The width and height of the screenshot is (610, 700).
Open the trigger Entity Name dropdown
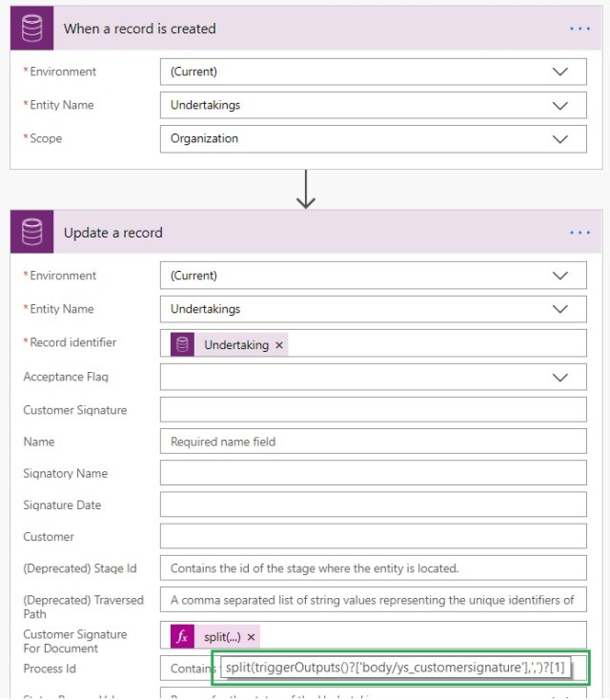(373, 105)
